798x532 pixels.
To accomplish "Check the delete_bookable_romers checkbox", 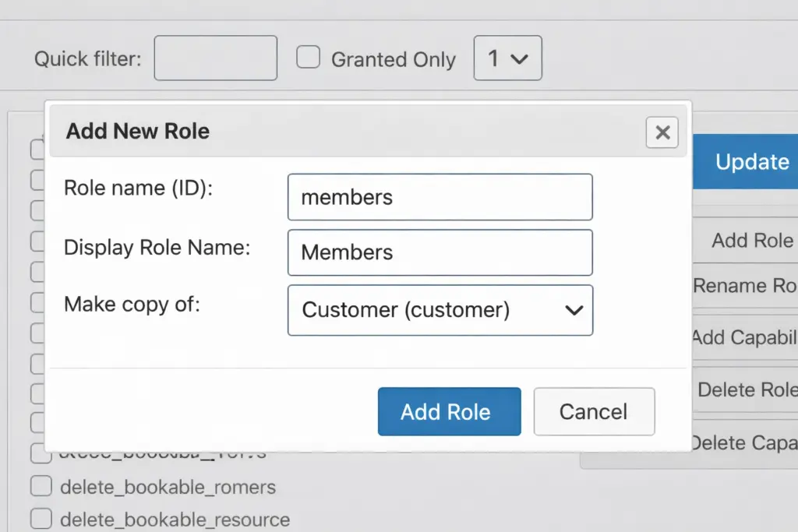I will 41,488.
